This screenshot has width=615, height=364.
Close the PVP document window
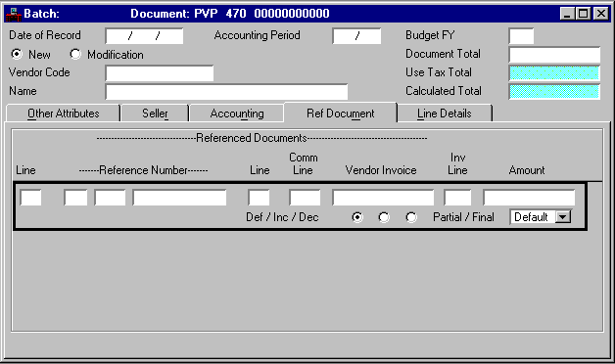point(601,14)
